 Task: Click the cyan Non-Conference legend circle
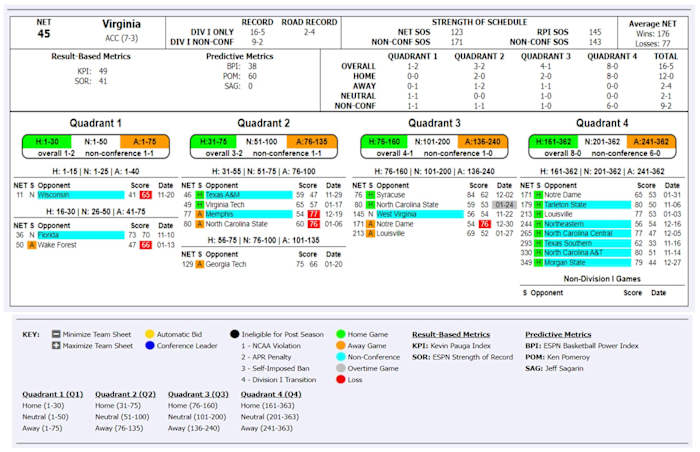pyautogui.click(x=339, y=357)
